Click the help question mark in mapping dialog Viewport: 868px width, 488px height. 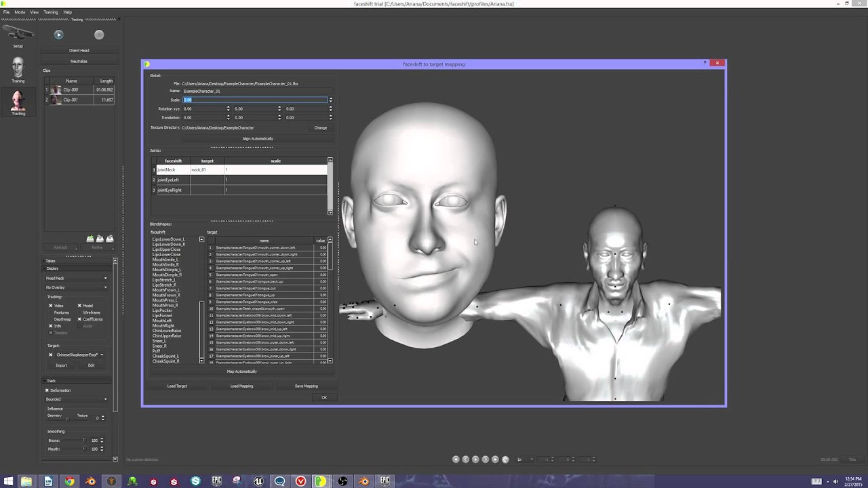(705, 63)
